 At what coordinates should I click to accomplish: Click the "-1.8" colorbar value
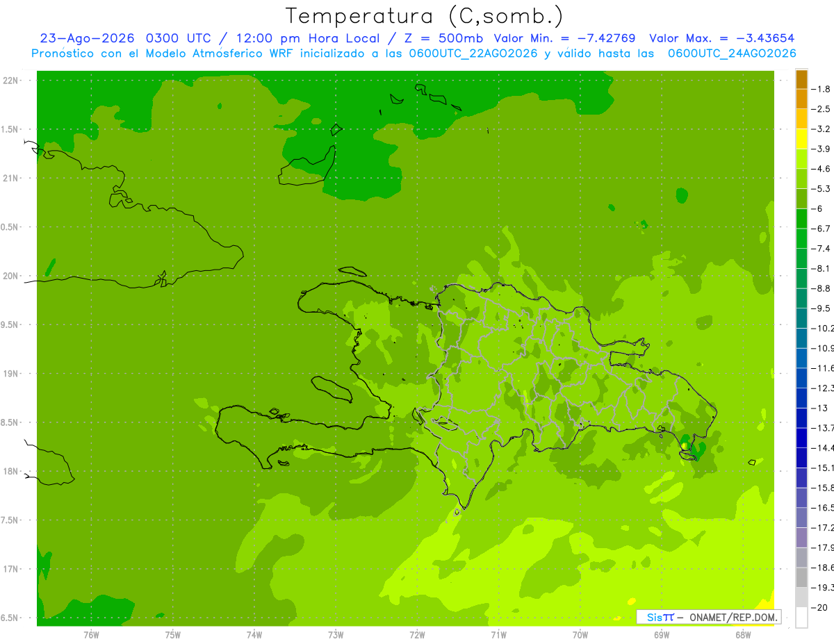pos(821,90)
